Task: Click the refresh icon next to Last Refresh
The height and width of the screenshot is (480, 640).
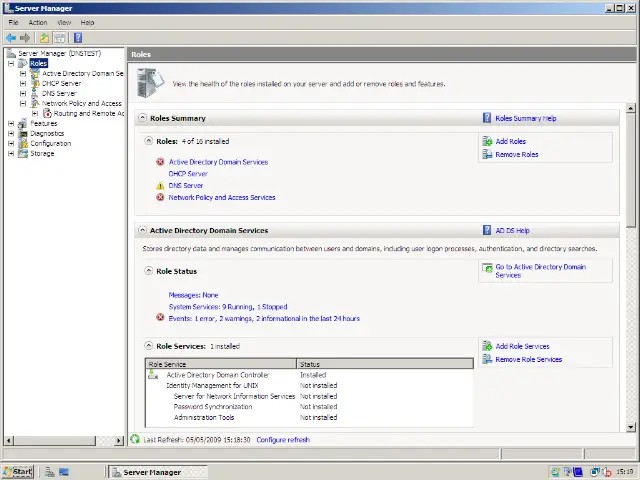Action: (135, 439)
